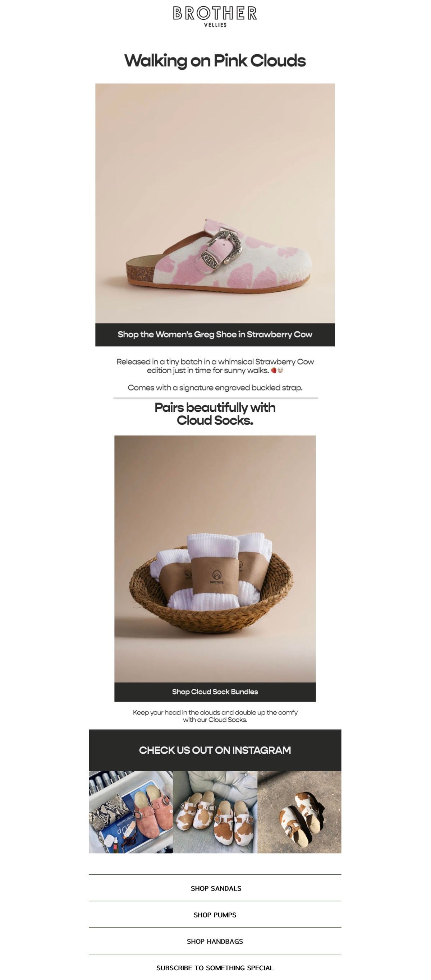
Task: Click Shop Cloud Sock Bundles button
Action: 215,692
